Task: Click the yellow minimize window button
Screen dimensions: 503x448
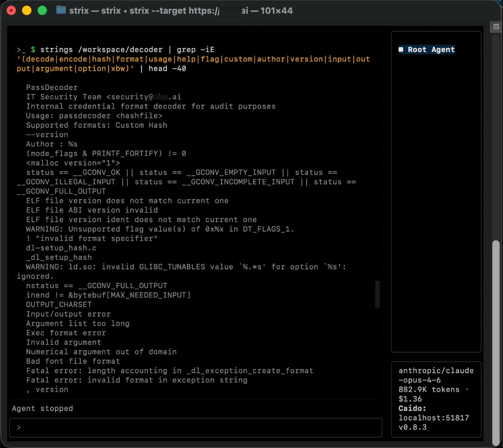Action: 27,11
